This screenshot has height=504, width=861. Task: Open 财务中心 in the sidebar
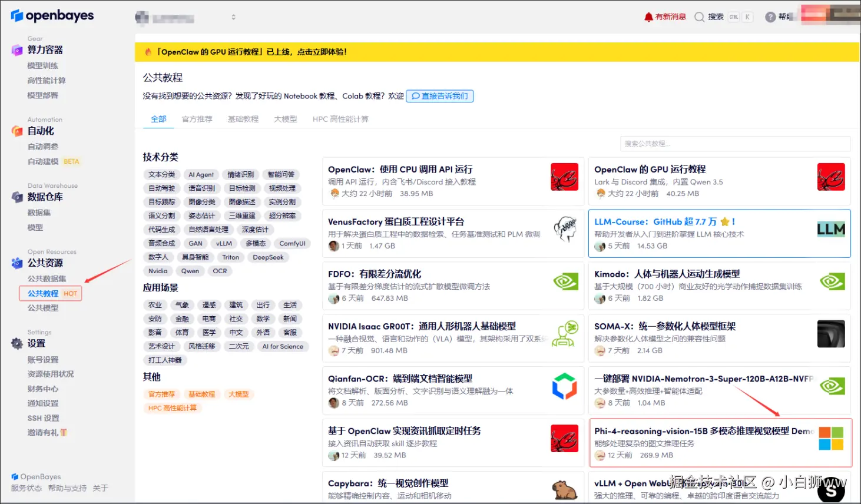[x=43, y=389]
